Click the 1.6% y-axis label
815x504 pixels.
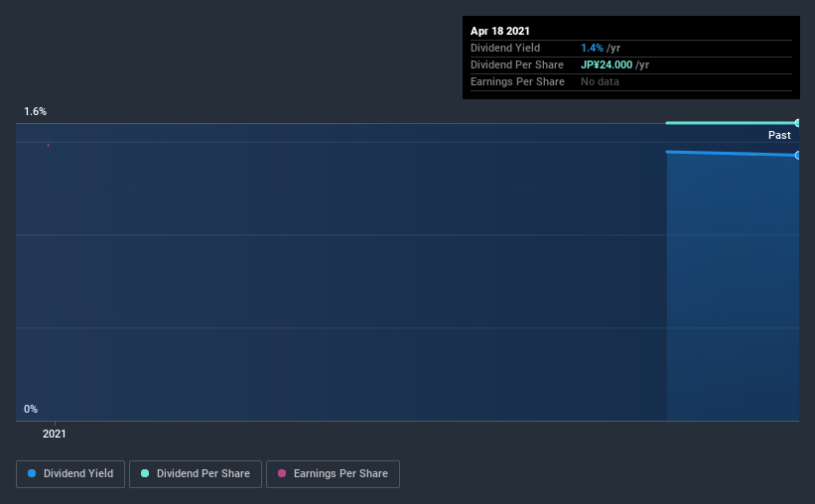pos(36,111)
